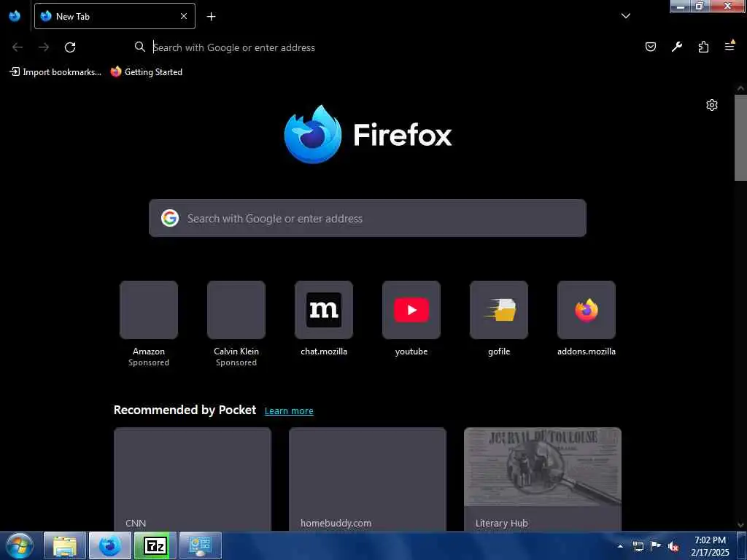Switch to Firefox taskbar button

pyautogui.click(x=110, y=545)
